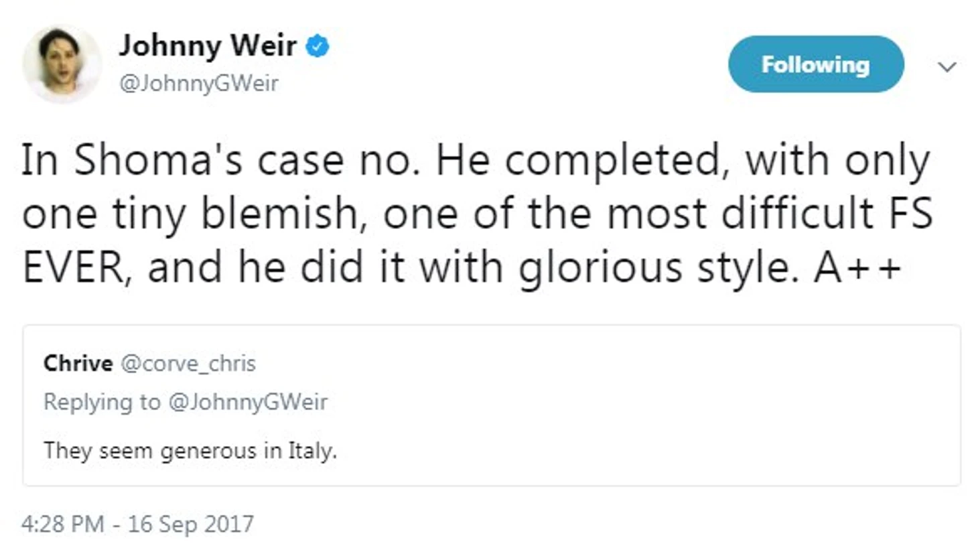978x560 pixels.
Task: Open quoted text "They seem generous in Italy."
Action: point(190,450)
